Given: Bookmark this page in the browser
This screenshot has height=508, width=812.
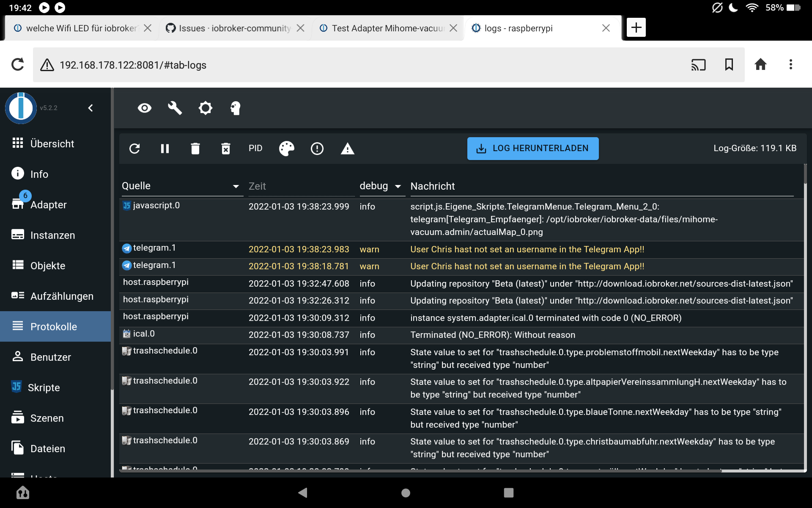Looking at the screenshot, I should tap(729, 65).
